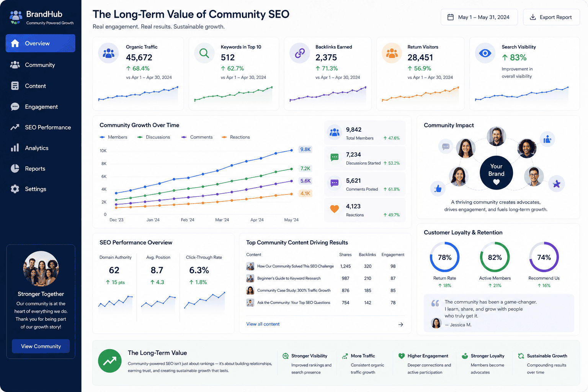Toggle the Discussions legend series
This screenshot has width=588, height=392.
154,137
